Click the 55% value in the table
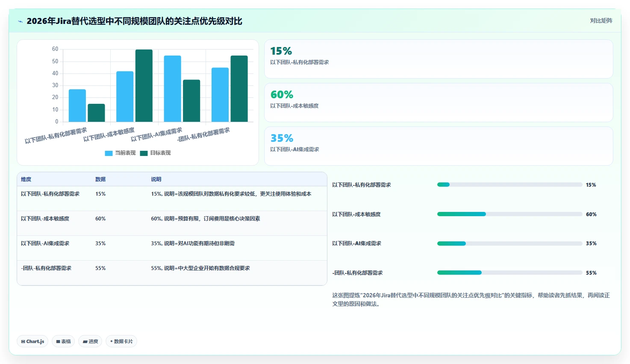 coord(100,268)
